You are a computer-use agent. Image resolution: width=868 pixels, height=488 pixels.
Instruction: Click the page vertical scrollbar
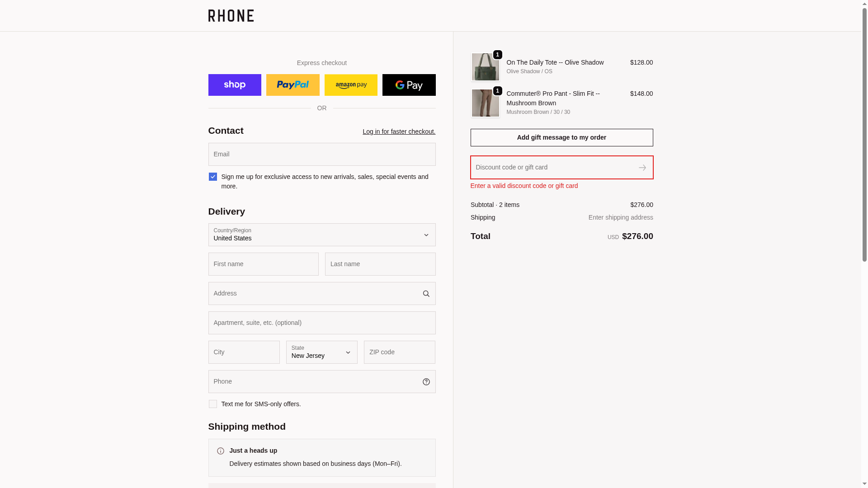point(864,136)
